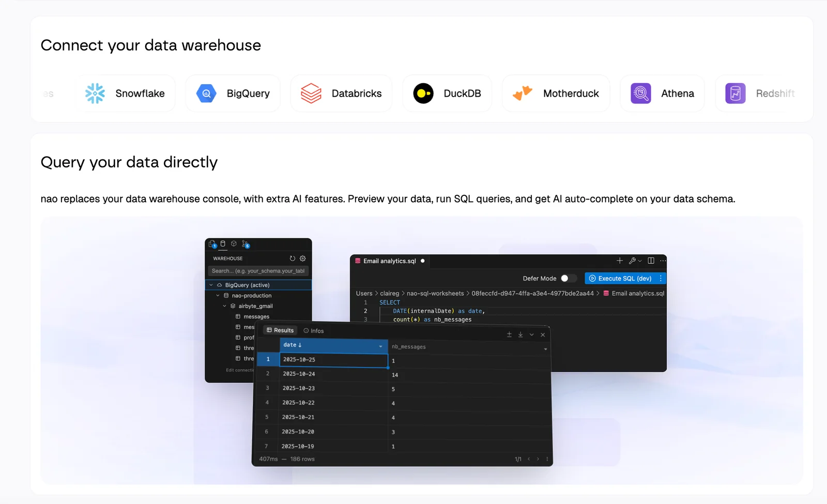Screen dimensions: 827x504
Task: Click the warehouse search input field
Action: [x=258, y=271]
